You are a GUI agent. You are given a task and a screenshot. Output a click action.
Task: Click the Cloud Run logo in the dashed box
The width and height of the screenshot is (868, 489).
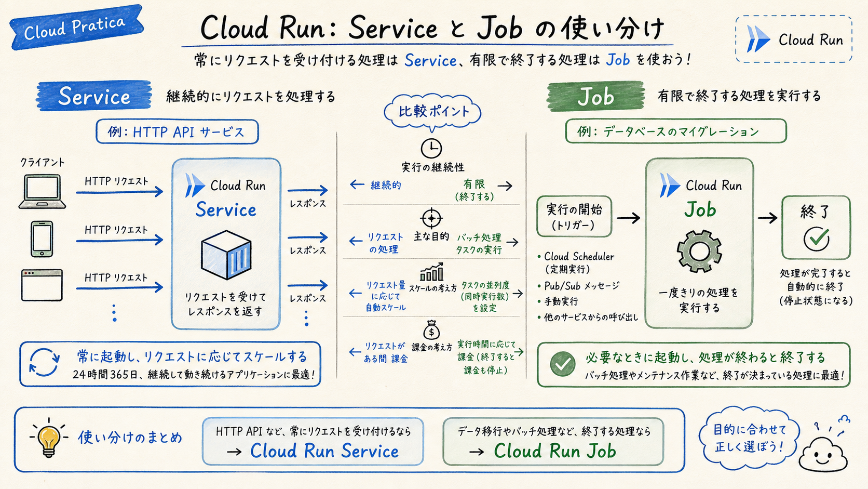(x=758, y=39)
